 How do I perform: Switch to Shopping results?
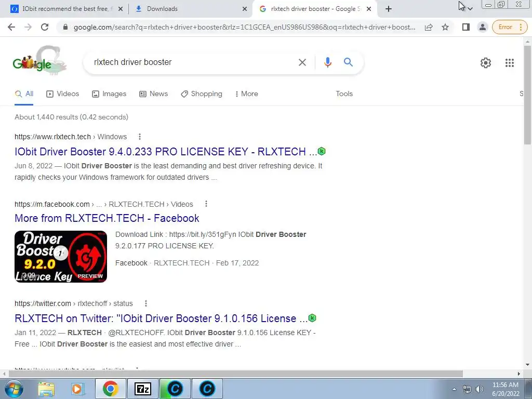point(202,94)
